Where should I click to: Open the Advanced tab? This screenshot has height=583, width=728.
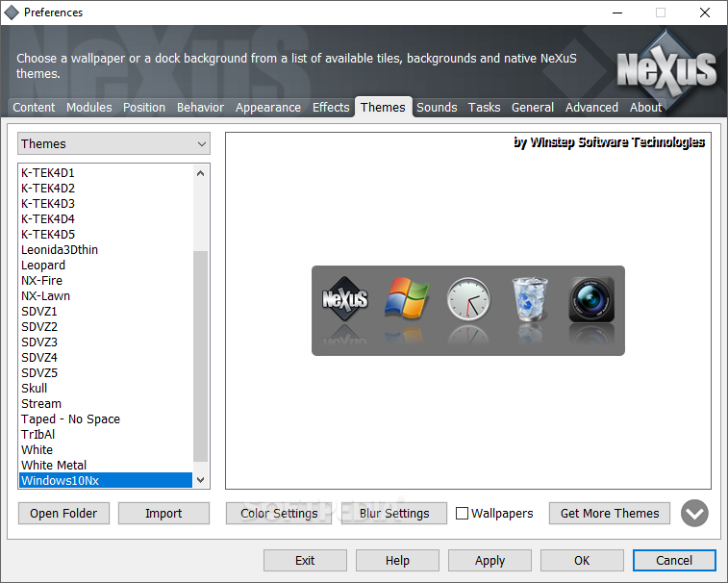(591, 108)
